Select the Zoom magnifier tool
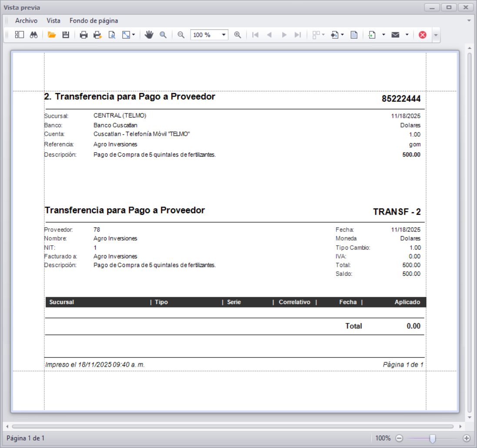The height and width of the screenshot is (448, 477). pyautogui.click(x=163, y=35)
